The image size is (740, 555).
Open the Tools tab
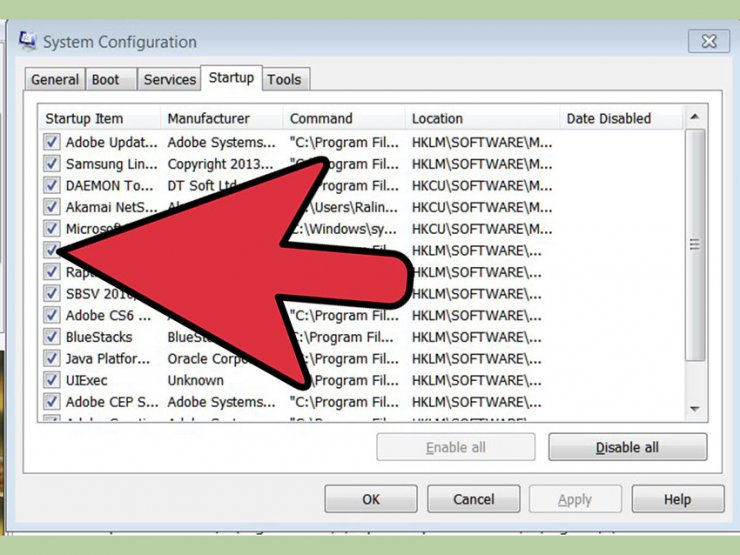coord(285,79)
